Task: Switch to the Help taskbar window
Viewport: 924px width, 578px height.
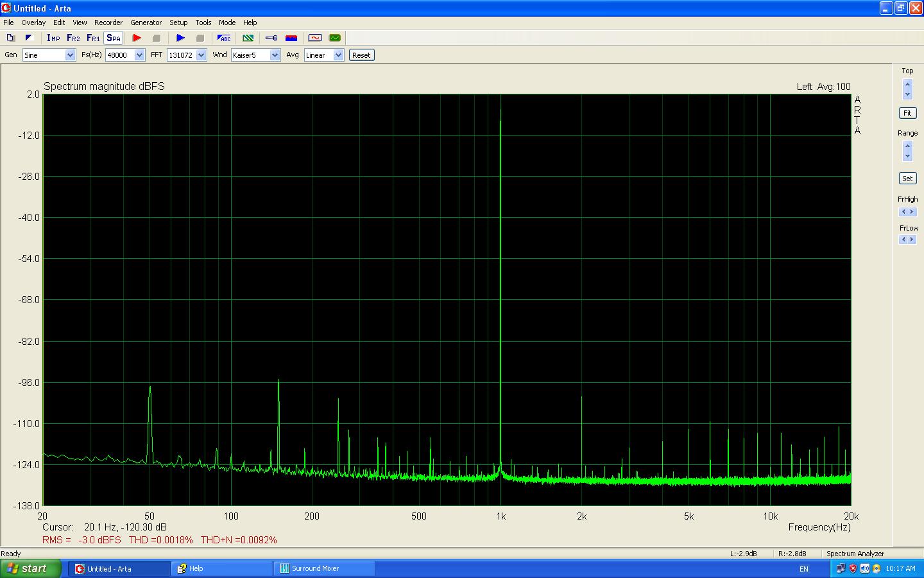Action: (x=222, y=568)
